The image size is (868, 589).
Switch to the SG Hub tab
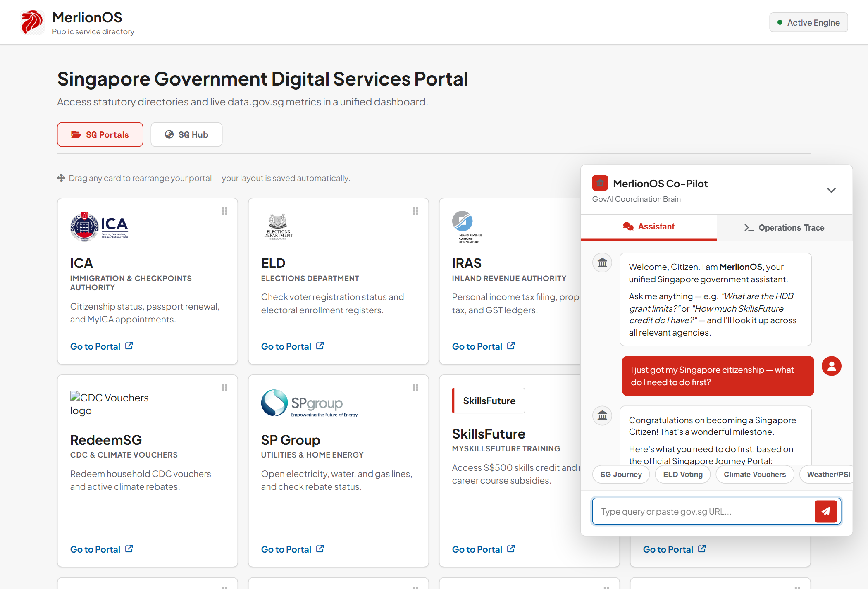point(186,134)
